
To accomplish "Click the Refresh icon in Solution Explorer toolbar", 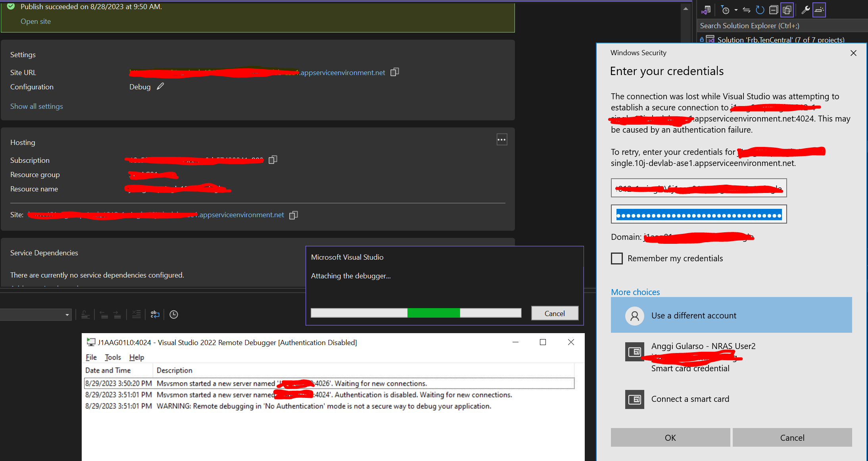I will (760, 10).
